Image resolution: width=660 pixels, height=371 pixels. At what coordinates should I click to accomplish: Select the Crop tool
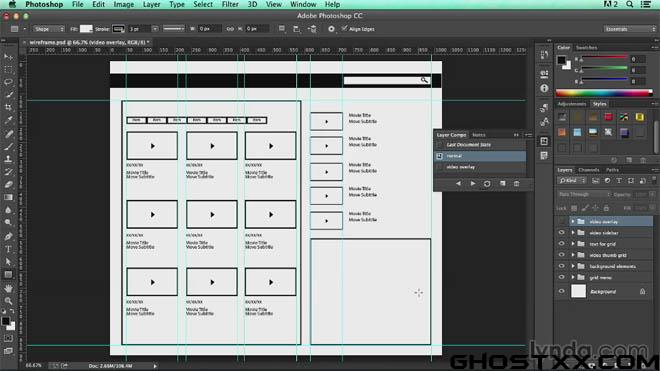click(8, 107)
